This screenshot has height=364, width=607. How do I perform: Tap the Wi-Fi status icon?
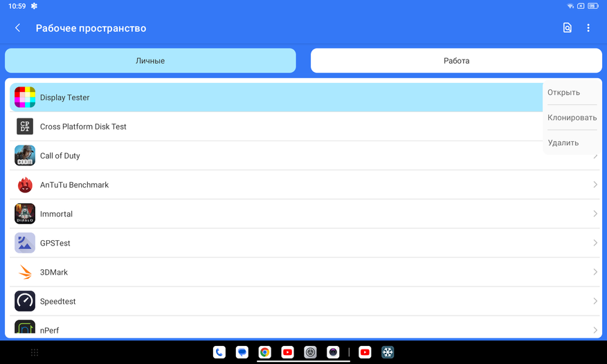click(570, 6)
